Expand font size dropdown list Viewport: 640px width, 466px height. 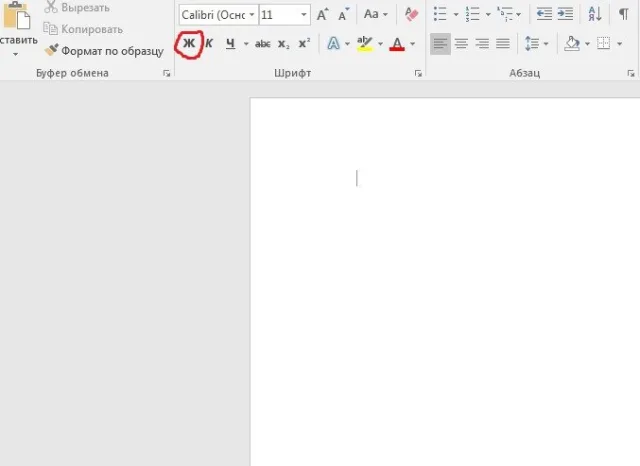(x=304, y=15)
